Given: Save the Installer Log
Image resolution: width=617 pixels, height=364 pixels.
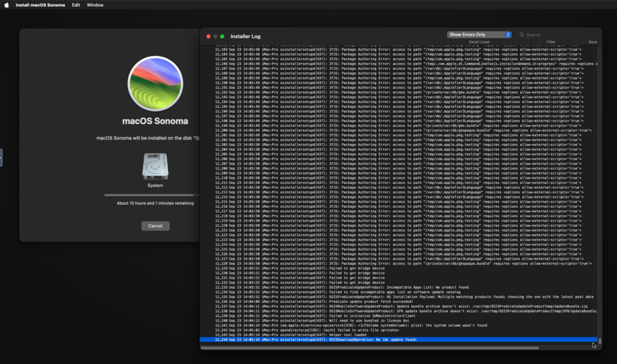Looking at the screenshot, I should pyautogui.click(x=592, y=42).
